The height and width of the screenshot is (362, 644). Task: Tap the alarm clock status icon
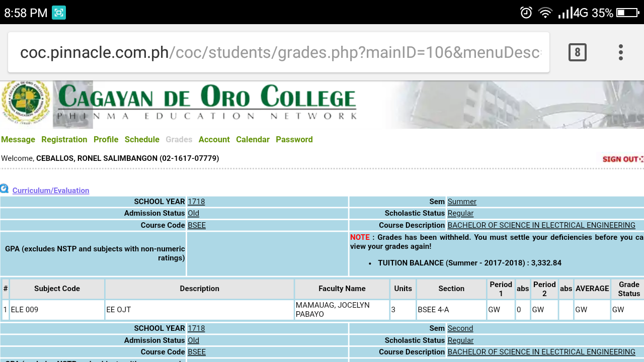(526, 13)
